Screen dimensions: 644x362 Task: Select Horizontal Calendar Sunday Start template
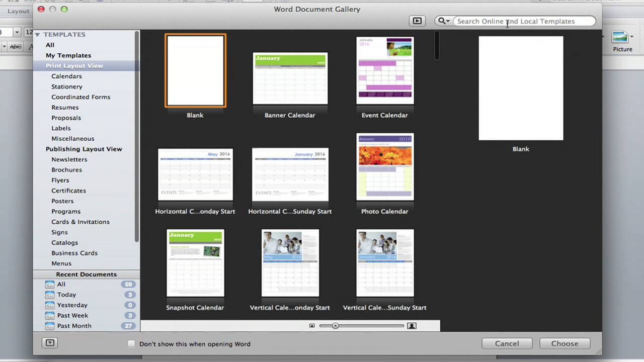click(x=290, y=174)
